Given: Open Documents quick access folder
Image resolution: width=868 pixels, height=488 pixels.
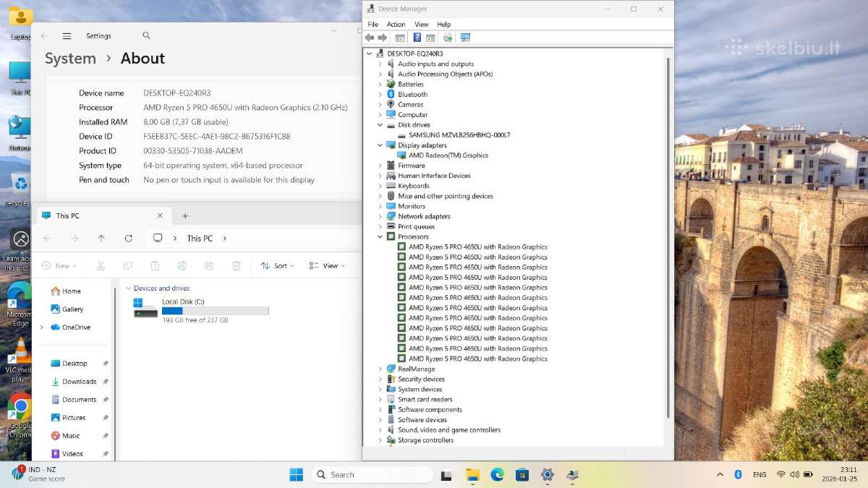Looking at the screenshot, I should [x=73, y=399].
